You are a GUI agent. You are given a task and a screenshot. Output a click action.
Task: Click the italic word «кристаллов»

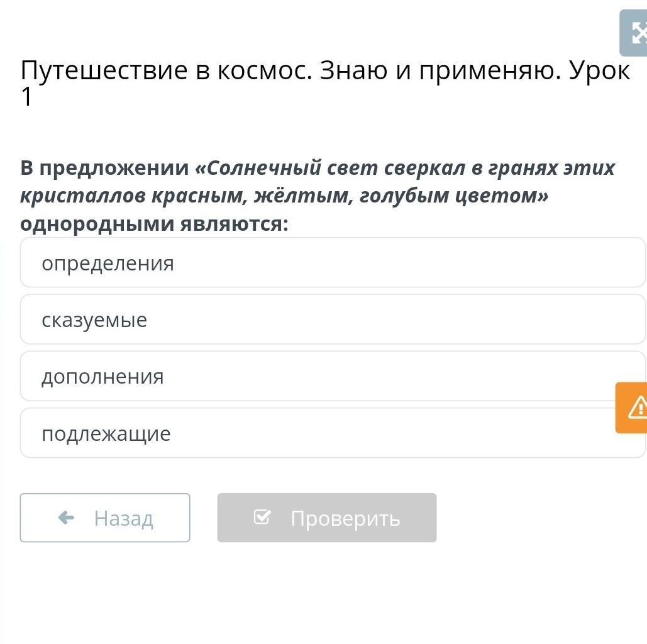[82, 196]
